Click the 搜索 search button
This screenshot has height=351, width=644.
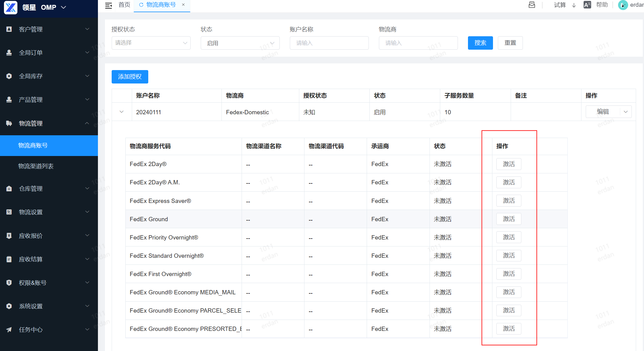(x=480, y=43)
